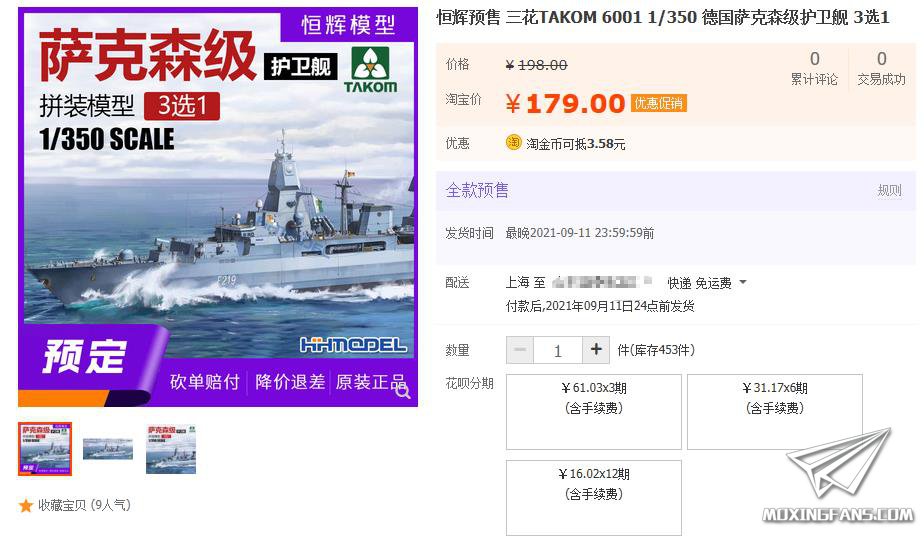
Task: Expand the 快递 免运费 shipping dropdown
Action: [707, 283]
